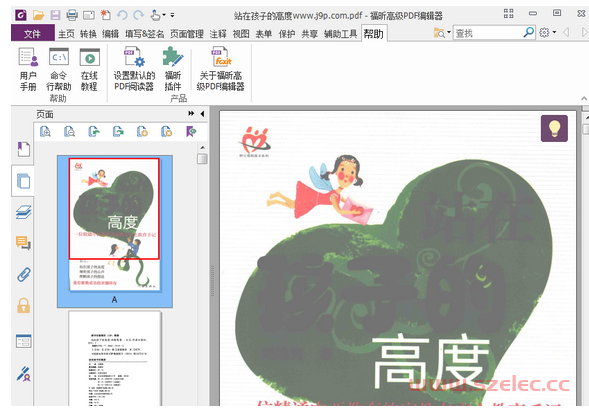This screenshot has width=589, height=411.
Task: Open the Comments sidebar panel
Action: pos(23,243)
